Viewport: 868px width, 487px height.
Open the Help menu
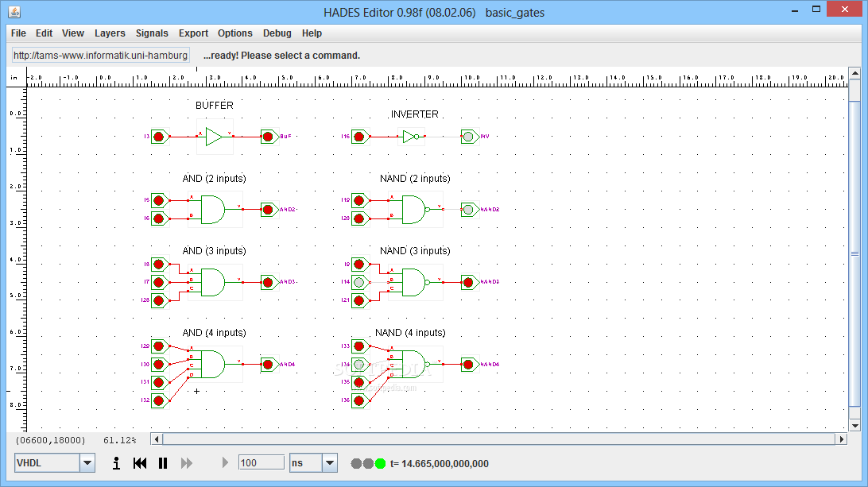click(x=312, y=33)
